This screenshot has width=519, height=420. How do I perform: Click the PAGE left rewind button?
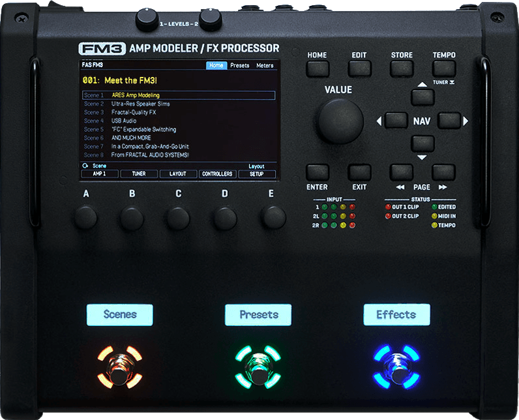click(x=402, y=172)
